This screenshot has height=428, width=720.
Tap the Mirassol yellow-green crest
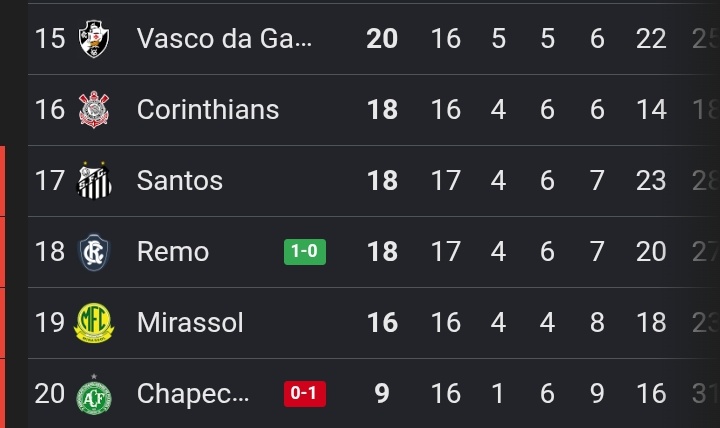(x=94, y=322)
